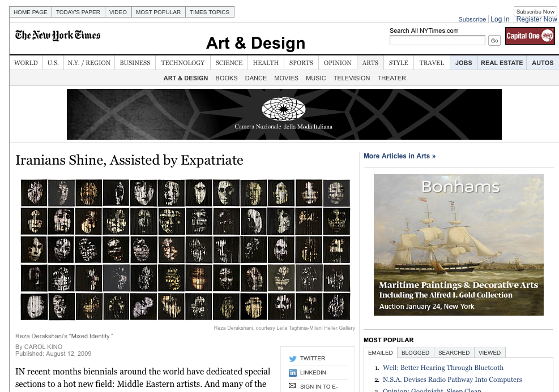Open the Movies subsection
Screen dimensions: 559x392
286,78
